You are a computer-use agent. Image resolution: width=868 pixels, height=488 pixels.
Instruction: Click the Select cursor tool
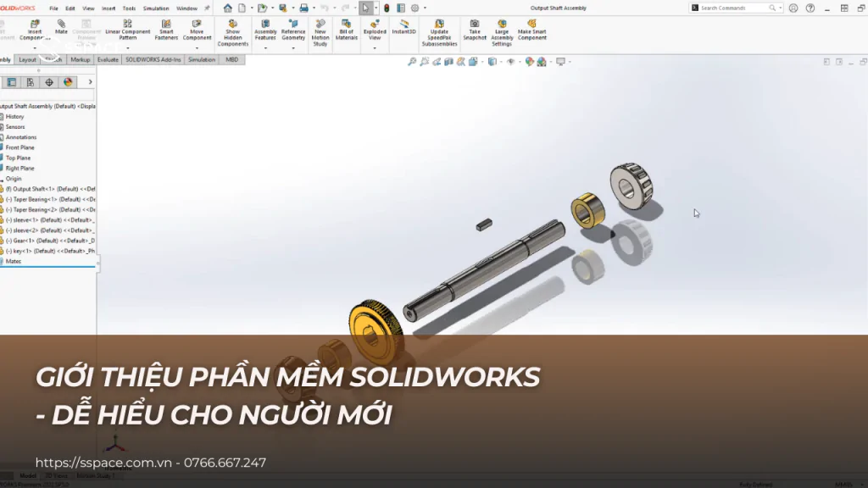pyautogui.click(x=365, y=8)
